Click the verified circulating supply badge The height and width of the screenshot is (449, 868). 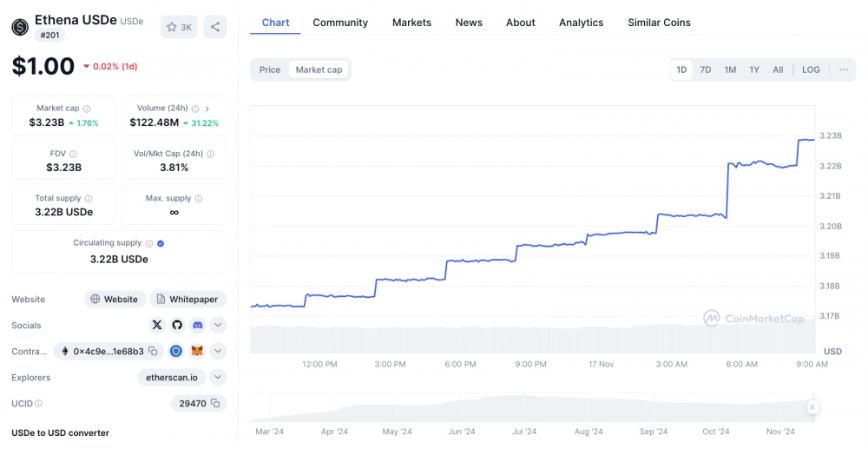pos(161,243)
